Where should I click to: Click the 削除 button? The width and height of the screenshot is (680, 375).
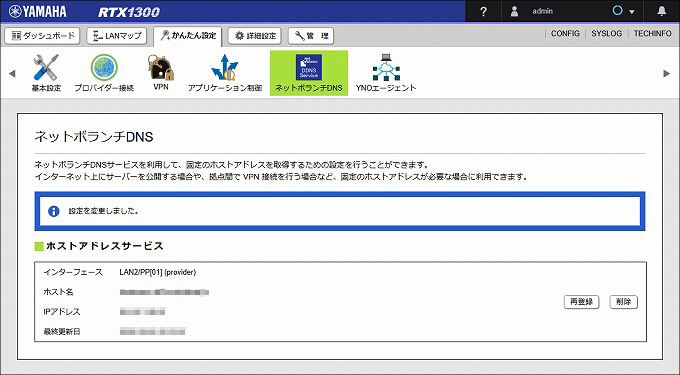click(624, 302)
